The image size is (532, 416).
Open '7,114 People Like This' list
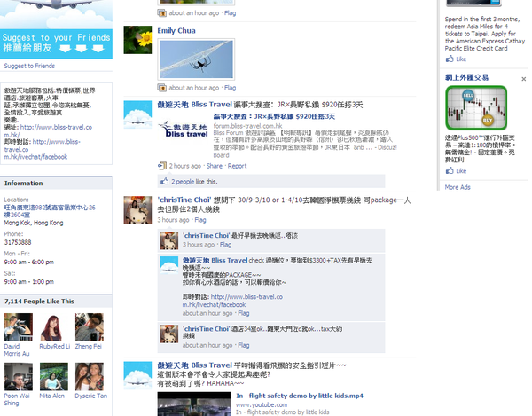(x=39, y=302)
